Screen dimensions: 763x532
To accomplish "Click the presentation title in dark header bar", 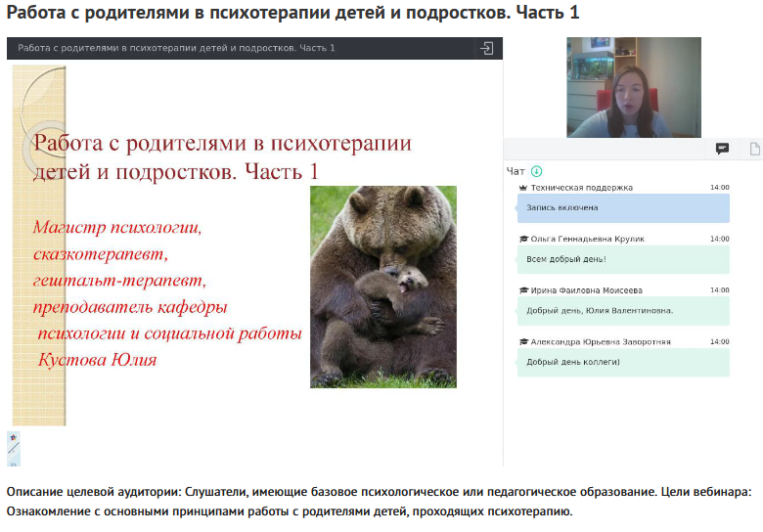I will 176,48.
